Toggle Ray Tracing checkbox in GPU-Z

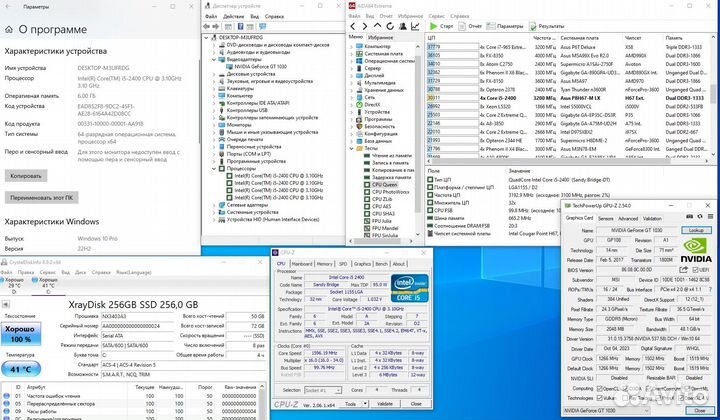click(x=624, y=398)
